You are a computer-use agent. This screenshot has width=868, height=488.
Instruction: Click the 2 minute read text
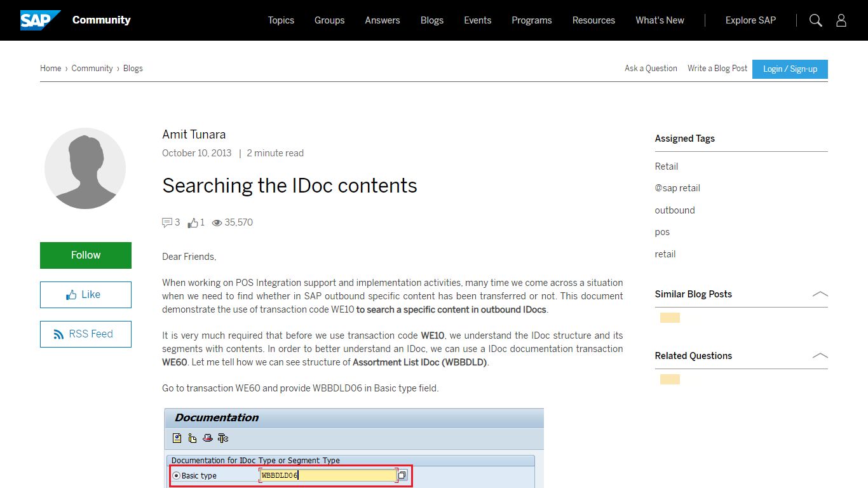point(275,153)
